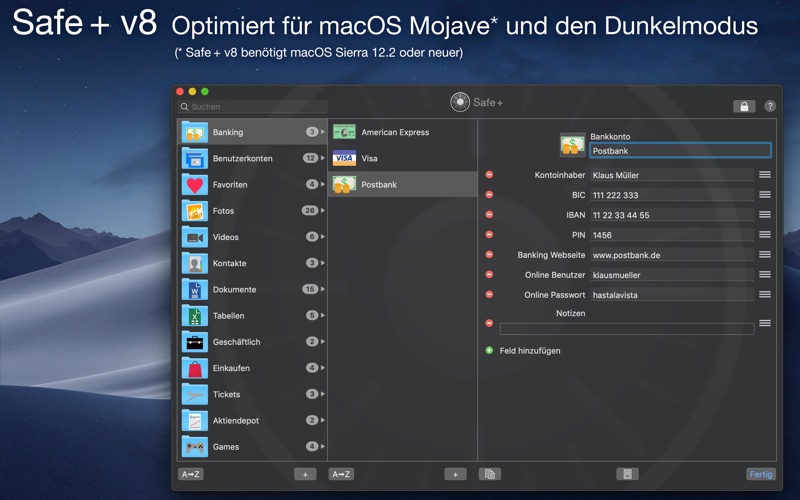Viewport: 800px width, 500px height.
Task: Click the Dokumente Word folder icon
Action: point(194,289)
